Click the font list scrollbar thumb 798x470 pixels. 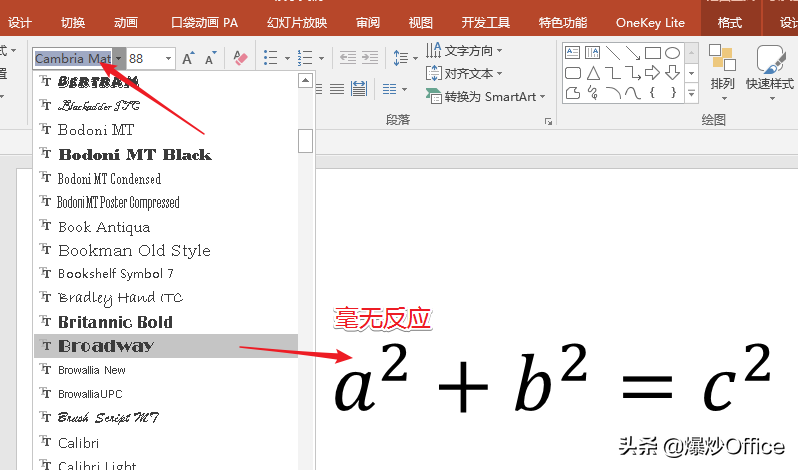[x=305, y=141]
